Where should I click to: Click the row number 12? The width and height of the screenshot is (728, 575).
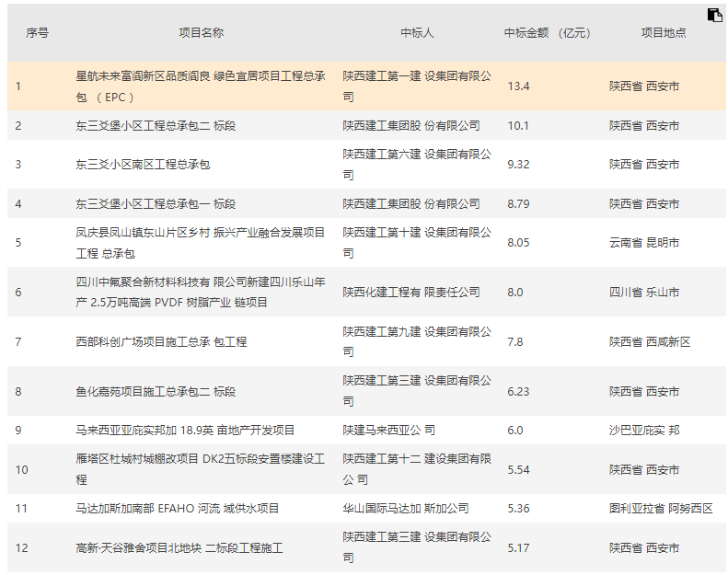tap(21, 548)
